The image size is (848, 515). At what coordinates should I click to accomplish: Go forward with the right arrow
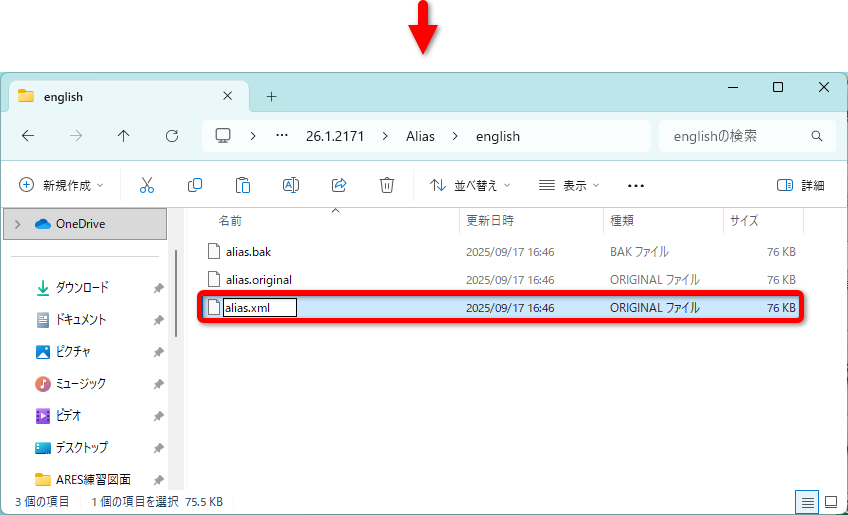click(76, 136)
